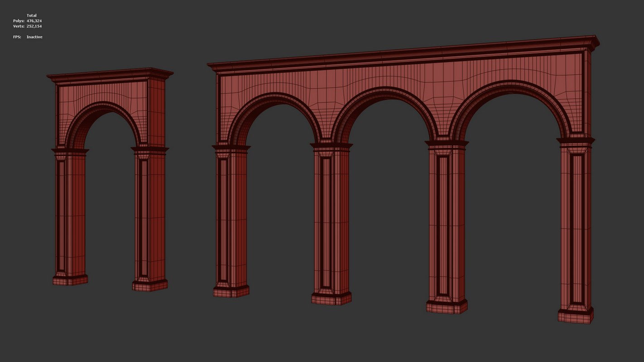Select the third column of the triple arcade

(447, 226)
